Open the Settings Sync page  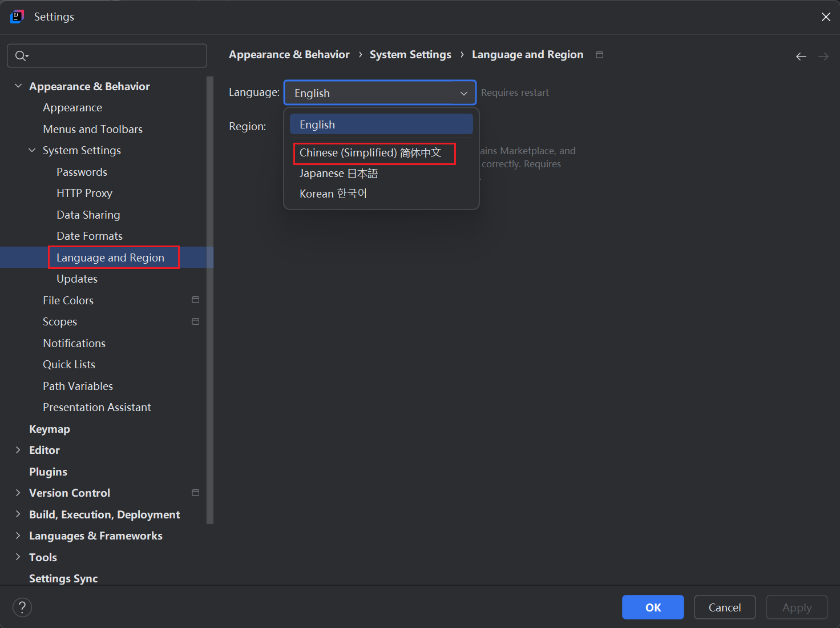pos(63,578)
